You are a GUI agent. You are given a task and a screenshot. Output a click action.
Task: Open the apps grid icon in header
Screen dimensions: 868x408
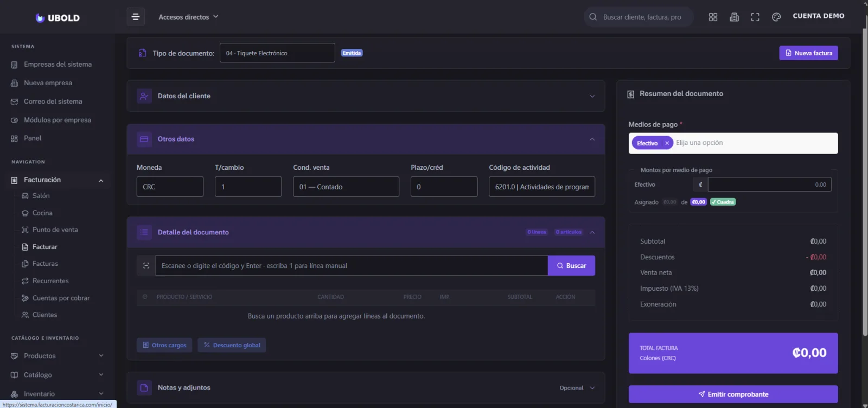click(713, 17)
